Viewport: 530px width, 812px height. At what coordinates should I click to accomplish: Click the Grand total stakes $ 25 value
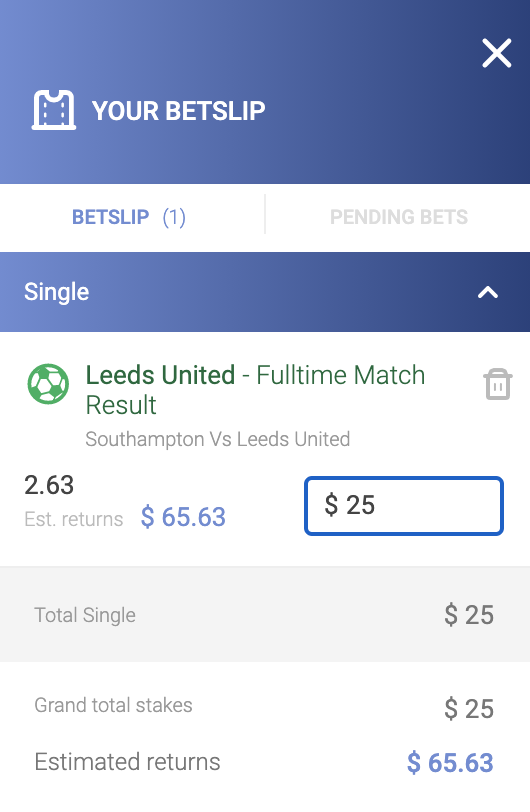469,708
